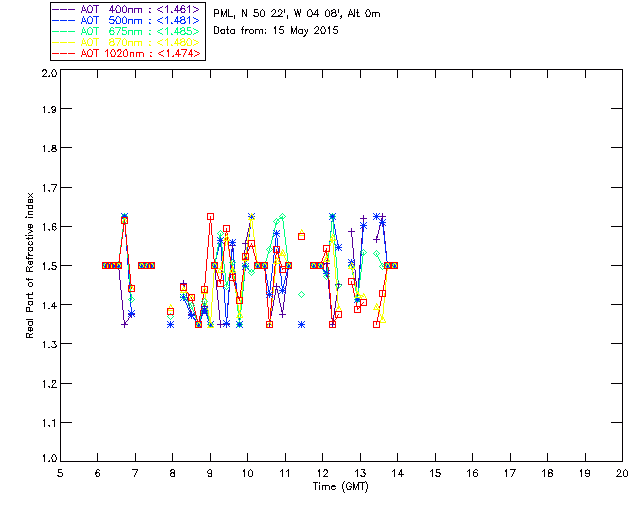
Task: Click the x-axis tick label 13
Action: 360,473
